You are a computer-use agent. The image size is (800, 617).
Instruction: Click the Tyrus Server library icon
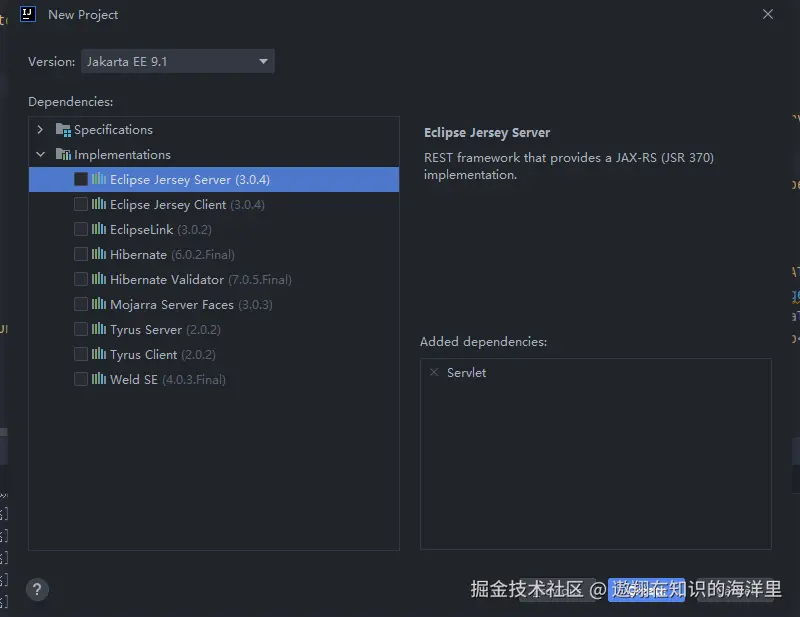pos(99,329)
